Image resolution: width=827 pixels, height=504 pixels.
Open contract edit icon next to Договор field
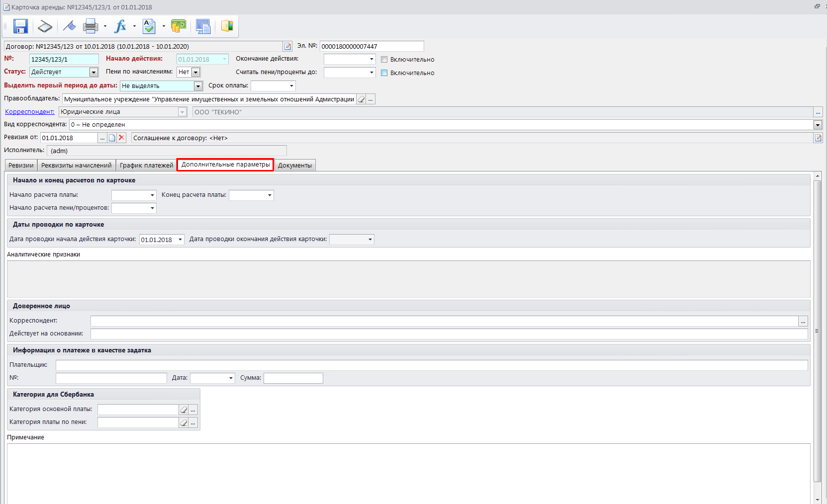pyautogui.click(x=287, y=46)
